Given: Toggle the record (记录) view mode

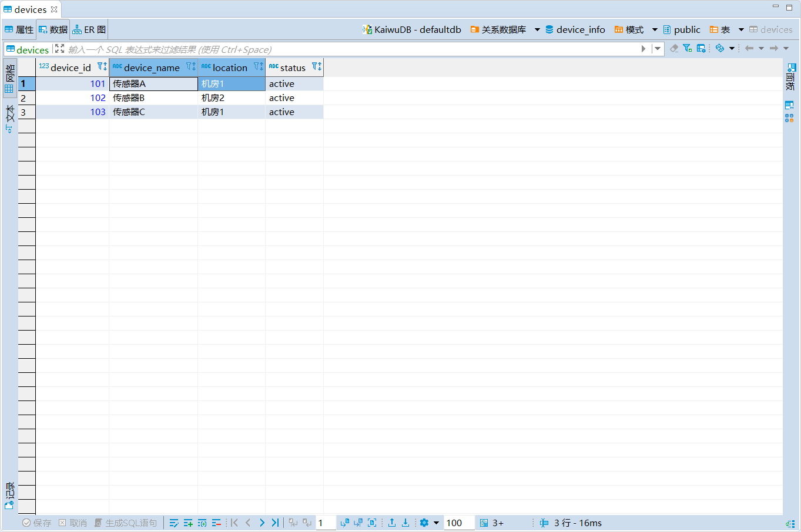Looking at the screenshot, I should pyautogui.click(x=9, y=496).
